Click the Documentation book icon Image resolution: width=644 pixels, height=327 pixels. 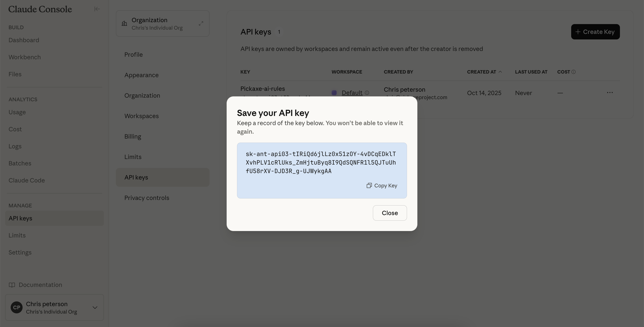12,285
